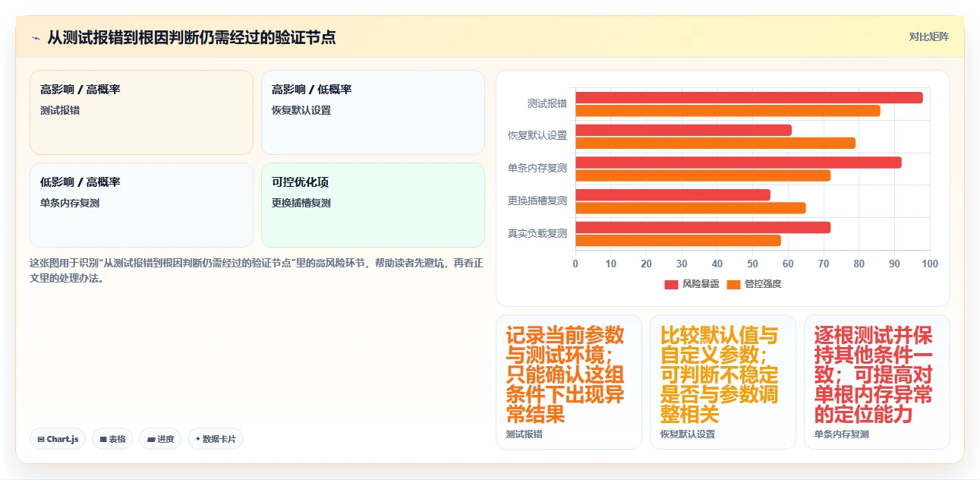Click the 进度 tag chip

(160, 439)
